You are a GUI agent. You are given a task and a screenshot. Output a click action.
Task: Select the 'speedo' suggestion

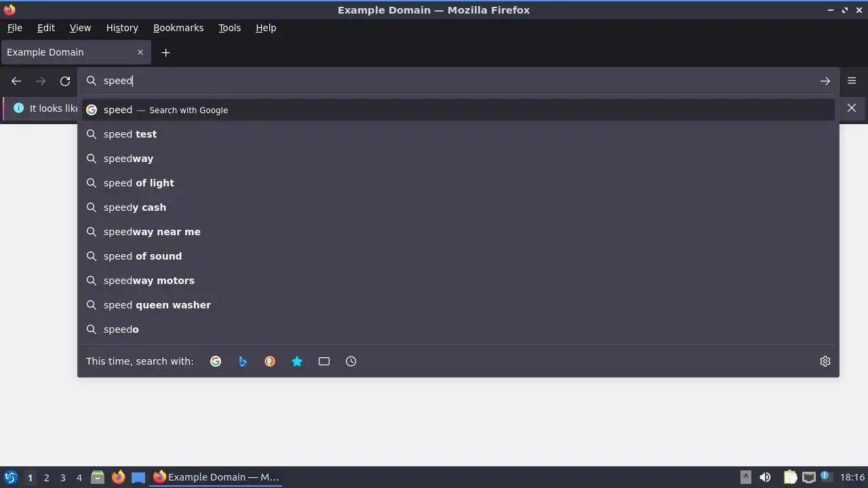[x=458, y=329]
